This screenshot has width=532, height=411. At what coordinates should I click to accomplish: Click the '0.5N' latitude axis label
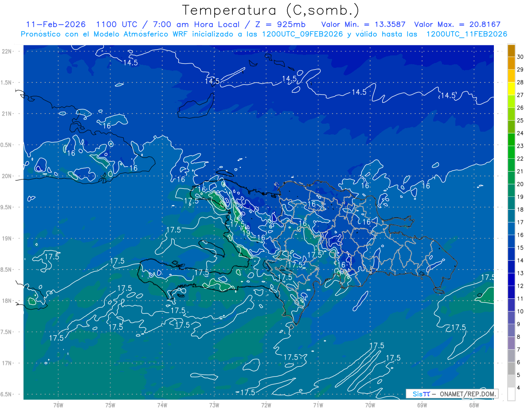6,145
